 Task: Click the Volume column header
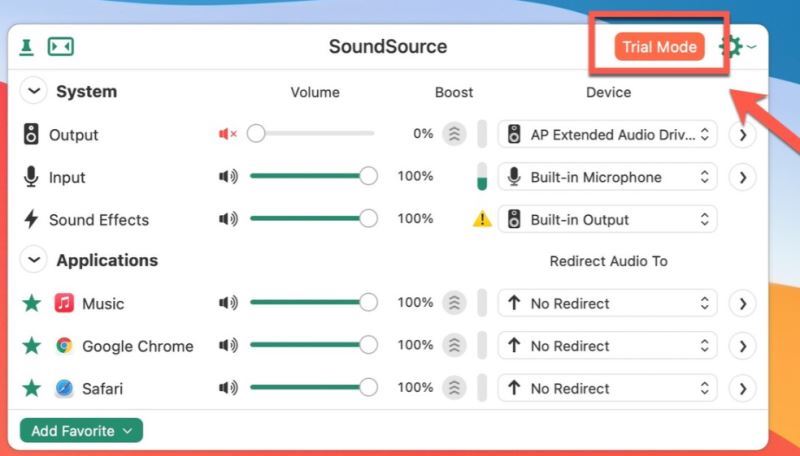tap(315, 92)
